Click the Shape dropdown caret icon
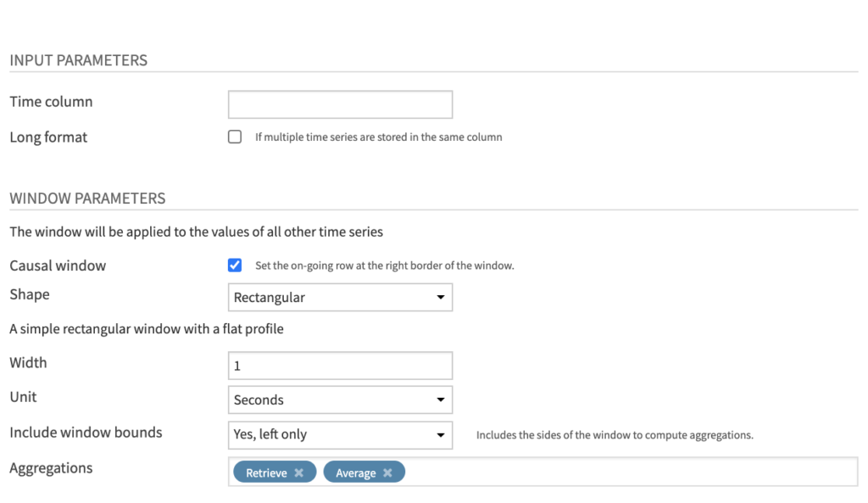The height and width of the screenshot is (503, 868). [x=441, y=297]
